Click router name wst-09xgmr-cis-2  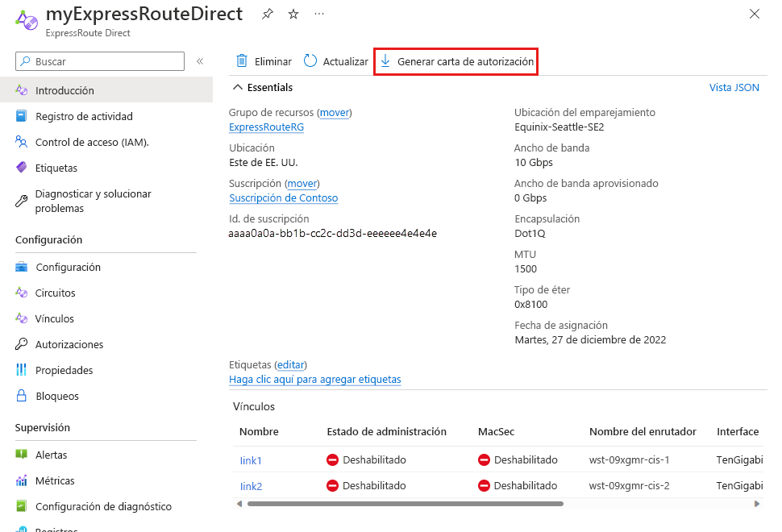click(629, 485)
